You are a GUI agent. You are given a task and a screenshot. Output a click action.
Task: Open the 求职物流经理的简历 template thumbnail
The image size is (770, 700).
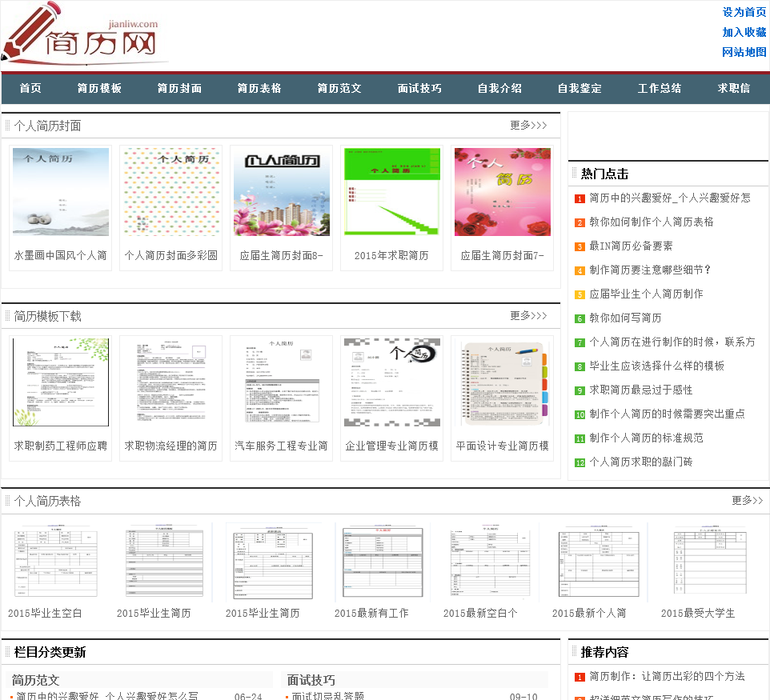[x=171, y=382]
